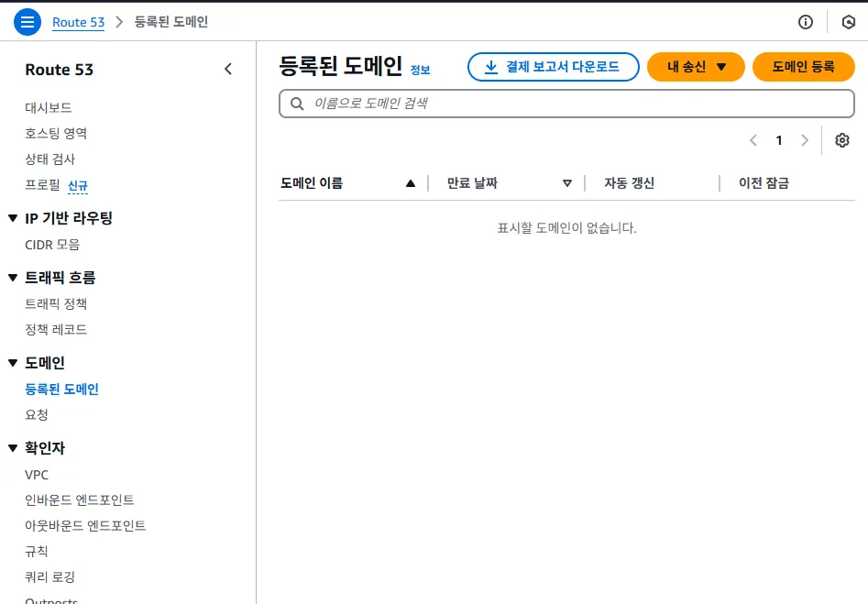Viewport: 868px width, 604px height.
Task: Select page 1 in pagination
Action: [x=779, y=140]
